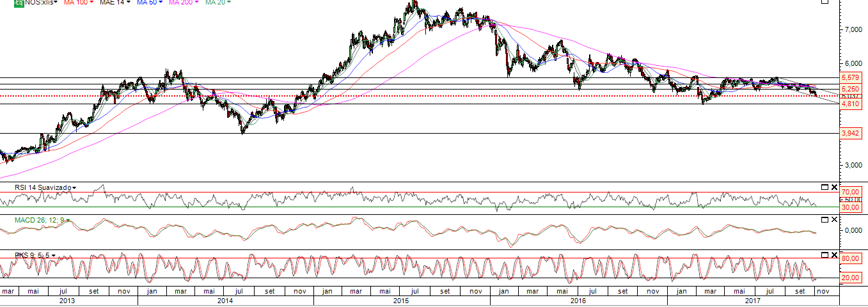Close the PKS stochastic panel
The width and height of the screenshot is (868, 307).
click(833, 255)
